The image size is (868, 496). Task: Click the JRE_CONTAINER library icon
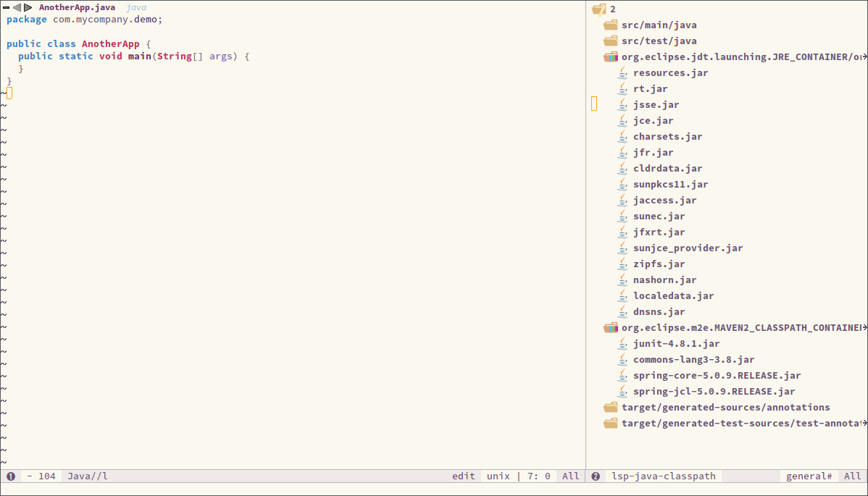(x=611, y=57)
